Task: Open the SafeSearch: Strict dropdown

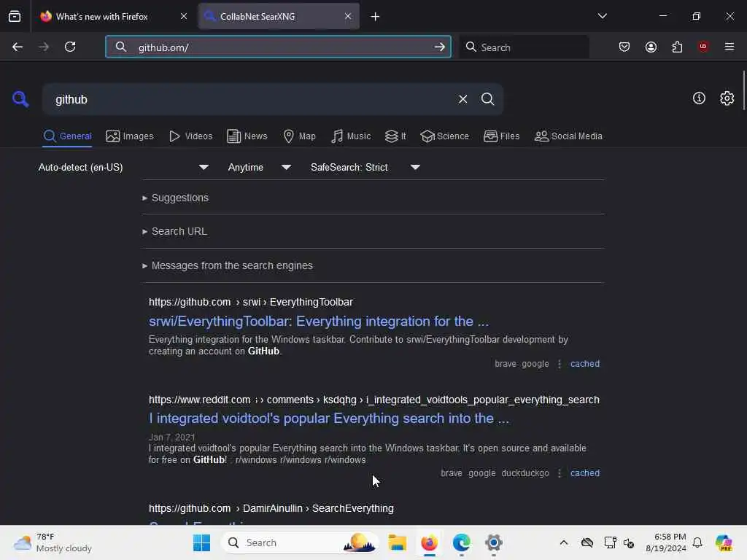Action: (x=365, y=167)
